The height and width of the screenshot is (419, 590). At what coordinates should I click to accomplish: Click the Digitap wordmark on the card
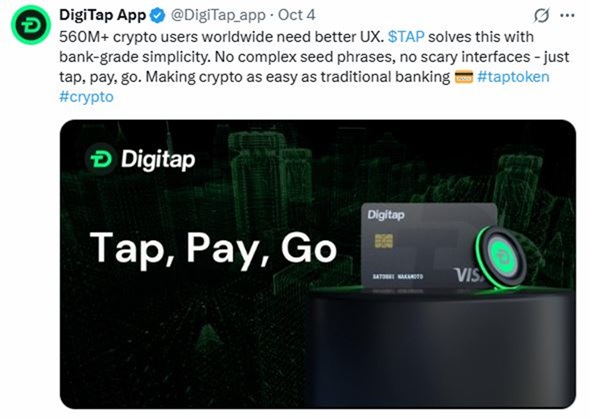click(386, 215)
